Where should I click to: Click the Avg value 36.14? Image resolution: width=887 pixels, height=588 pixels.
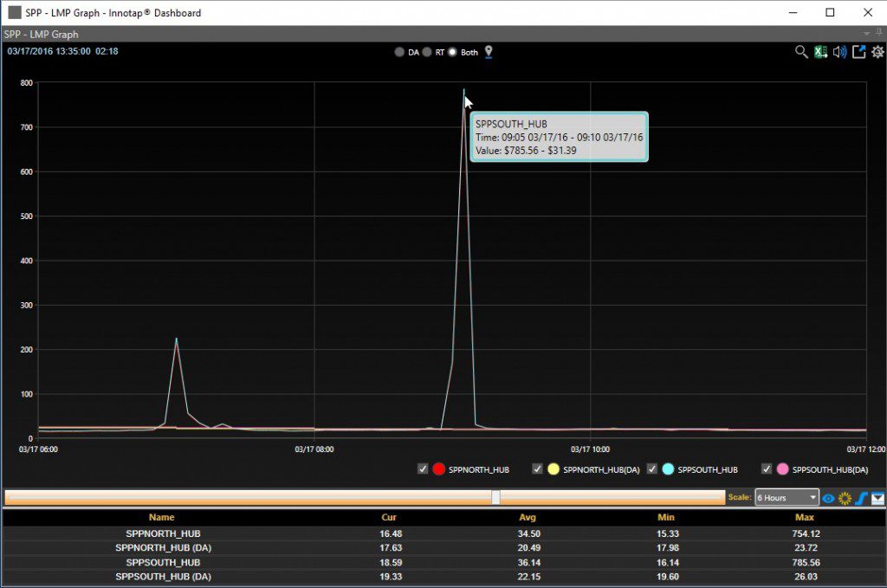(x=528, y=563)
